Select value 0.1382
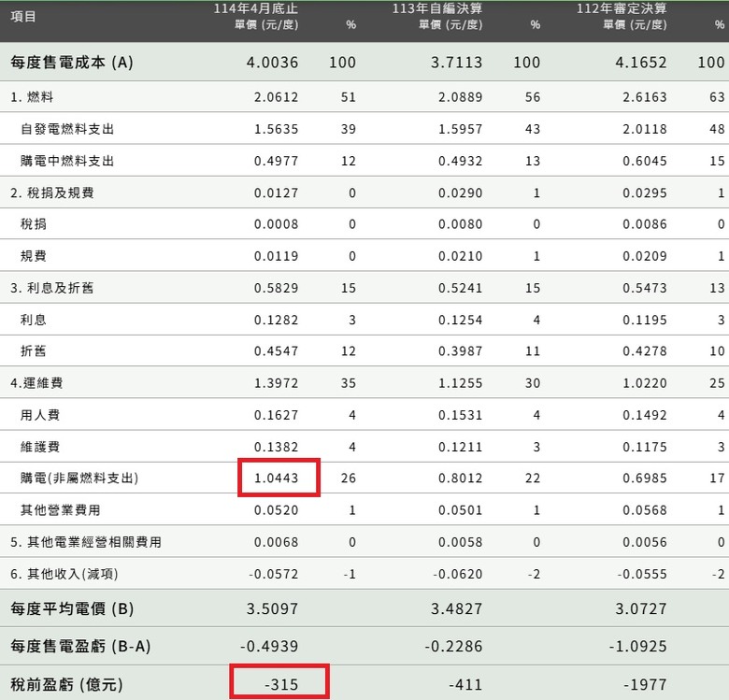This screenshot has width=729, height=700. 276,447
